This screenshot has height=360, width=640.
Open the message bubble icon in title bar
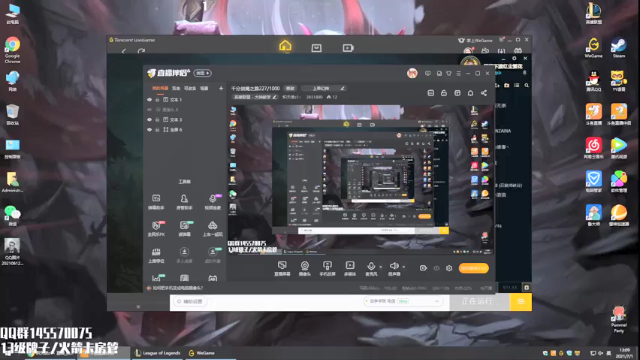[428, 73]
